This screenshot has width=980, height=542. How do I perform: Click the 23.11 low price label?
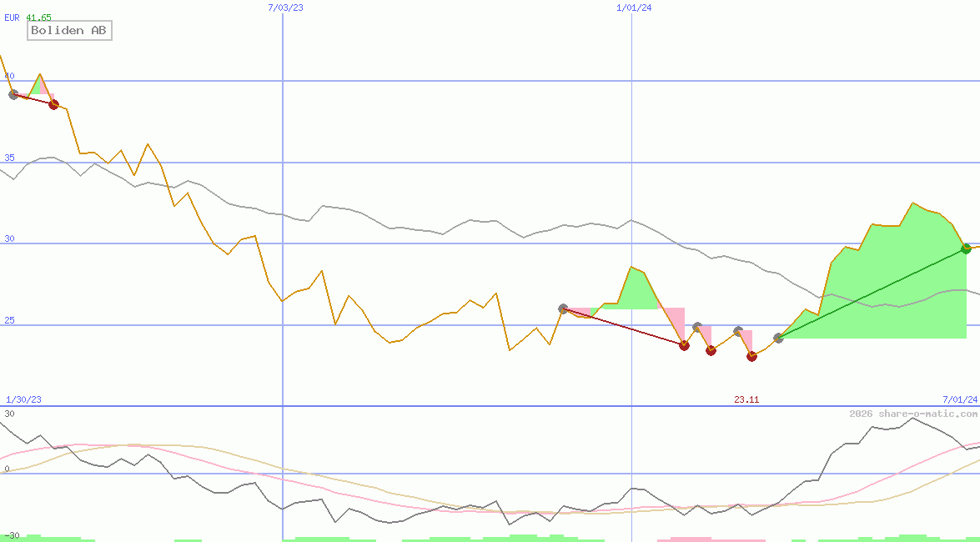click(746, 399)
